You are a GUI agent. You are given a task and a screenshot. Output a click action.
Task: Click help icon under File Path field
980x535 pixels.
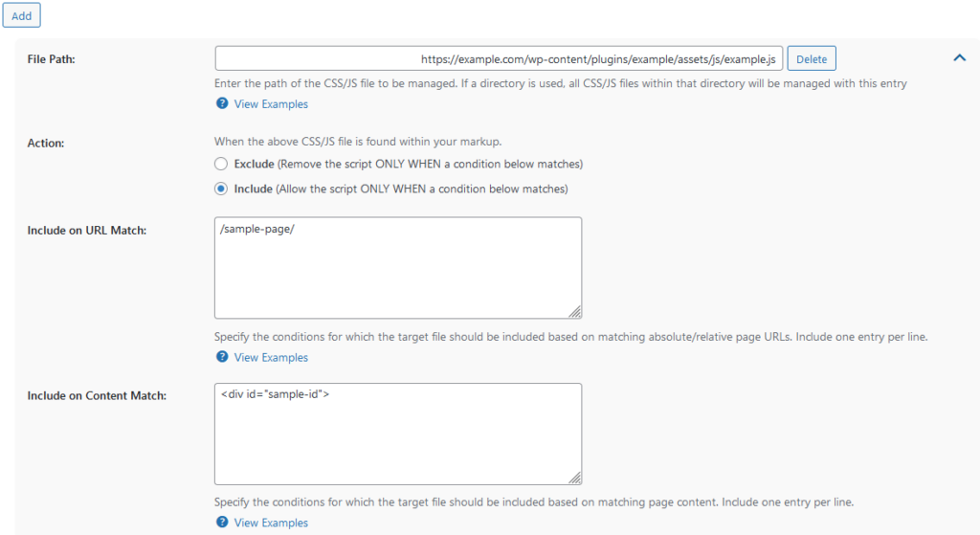tap(222, 104)
